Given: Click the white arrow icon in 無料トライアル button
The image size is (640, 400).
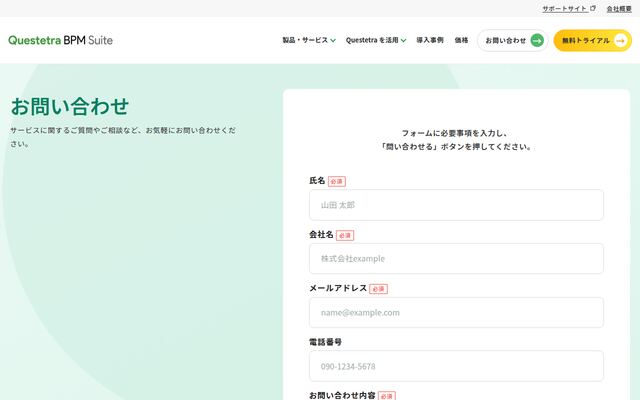Looking at the screenshot, I should 620,40.
